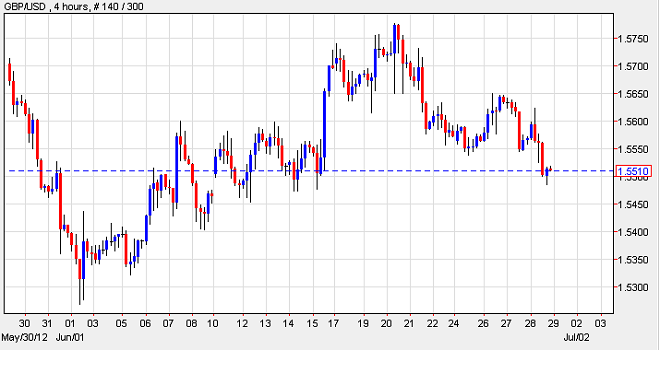Click the "01" day label on the time axis
The image size is (659, 367).
click(x=70, y=323)
